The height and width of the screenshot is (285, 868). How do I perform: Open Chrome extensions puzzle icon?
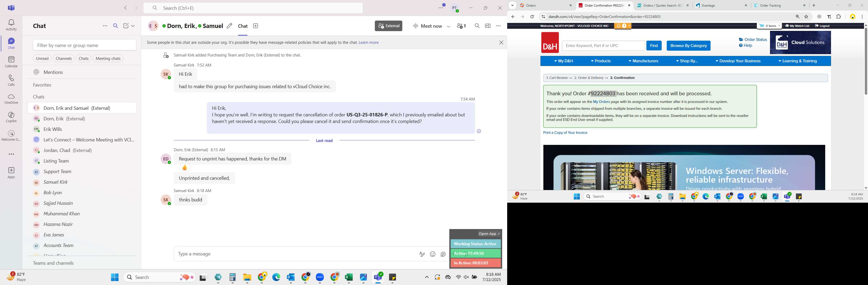[839, 17]
